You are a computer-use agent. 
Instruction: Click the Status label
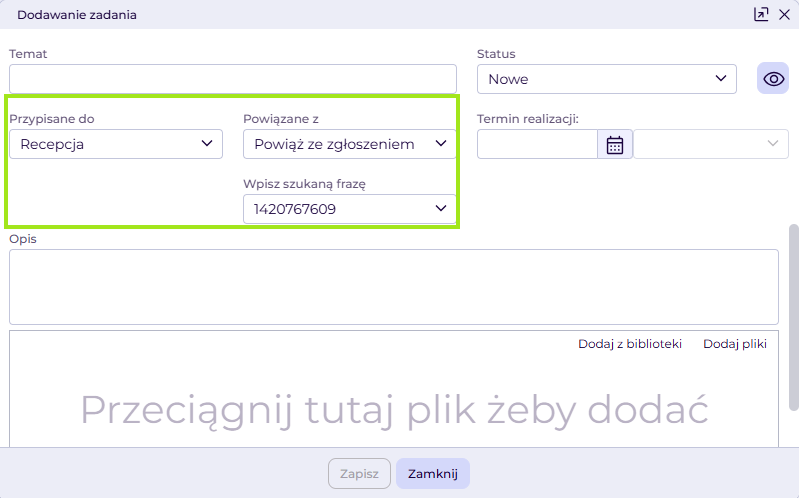496,54
